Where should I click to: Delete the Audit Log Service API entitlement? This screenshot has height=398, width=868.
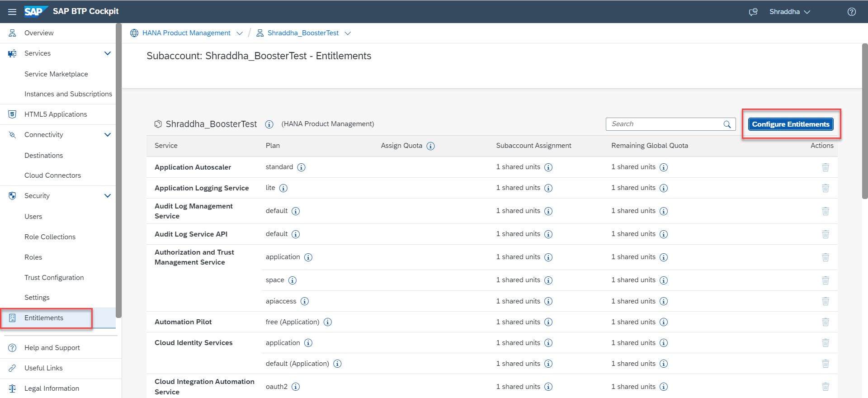click(x=825, y=234)
